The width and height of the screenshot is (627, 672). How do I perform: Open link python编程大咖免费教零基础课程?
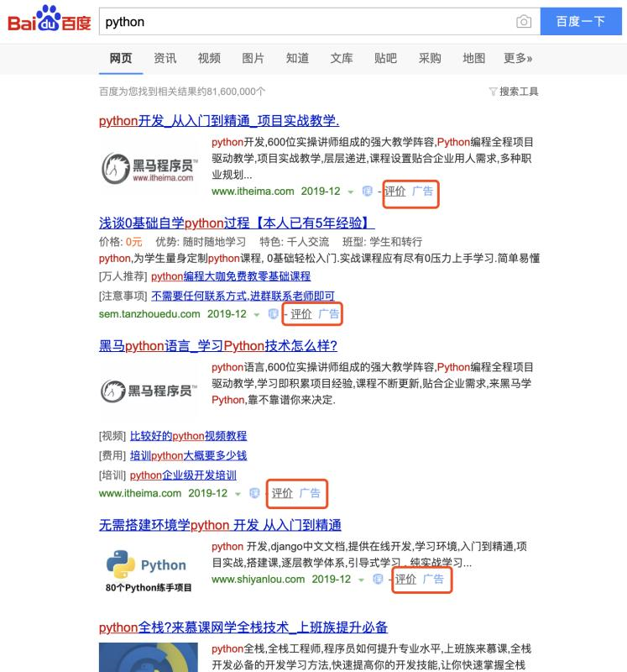point(231,276)
